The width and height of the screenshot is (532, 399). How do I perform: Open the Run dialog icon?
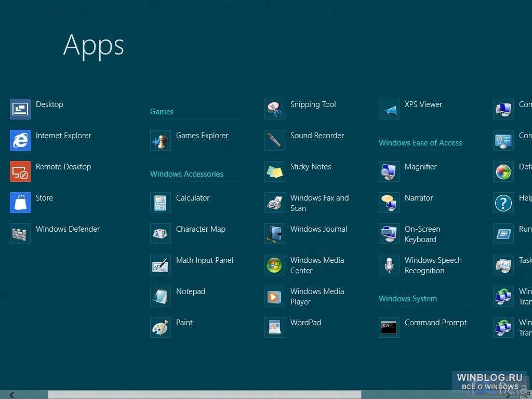point(503,234)
